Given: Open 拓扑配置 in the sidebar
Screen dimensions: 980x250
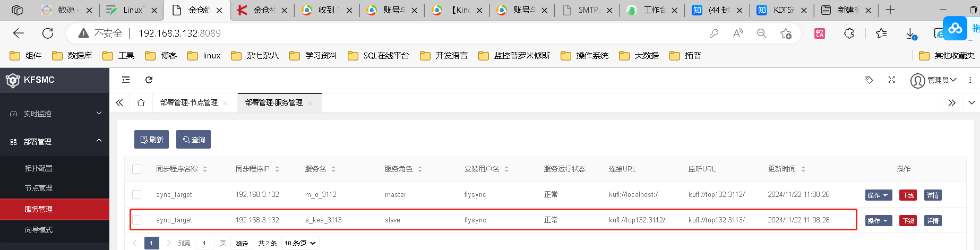Looking at the screenshot, I should (39, 168).
